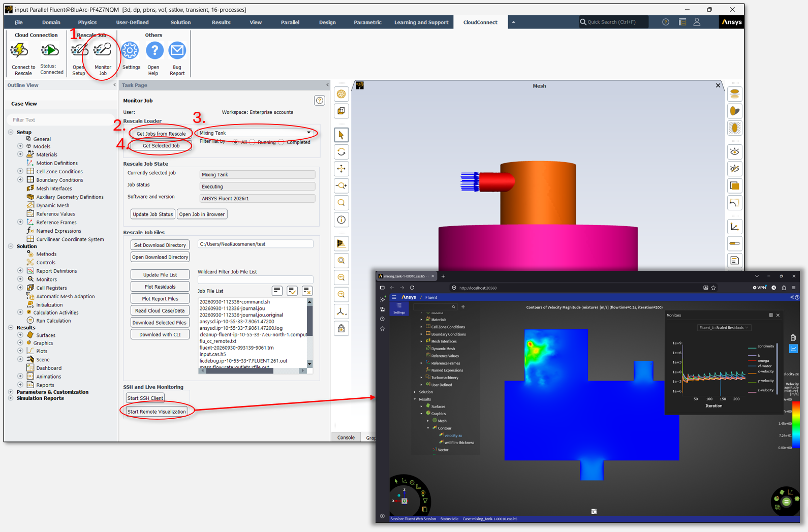Open the Physics ribbon tab
The width and height of the screenshot is (808, 532).
tap(87, 22)
